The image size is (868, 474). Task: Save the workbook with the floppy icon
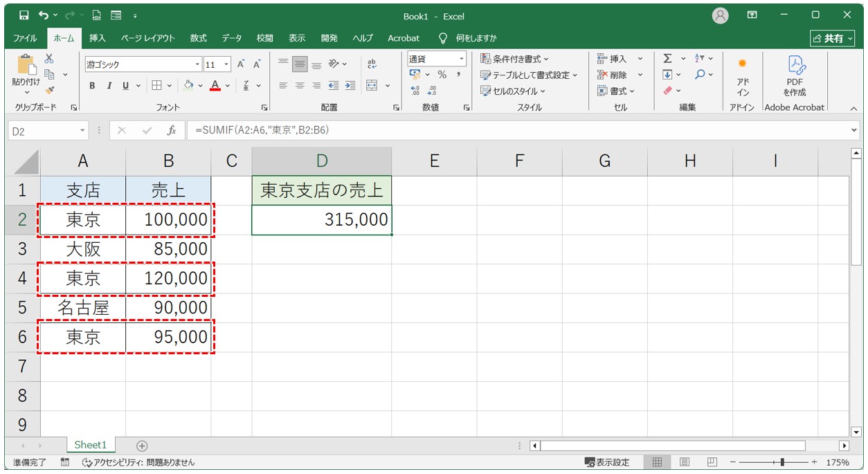click(x=24, y=15)
